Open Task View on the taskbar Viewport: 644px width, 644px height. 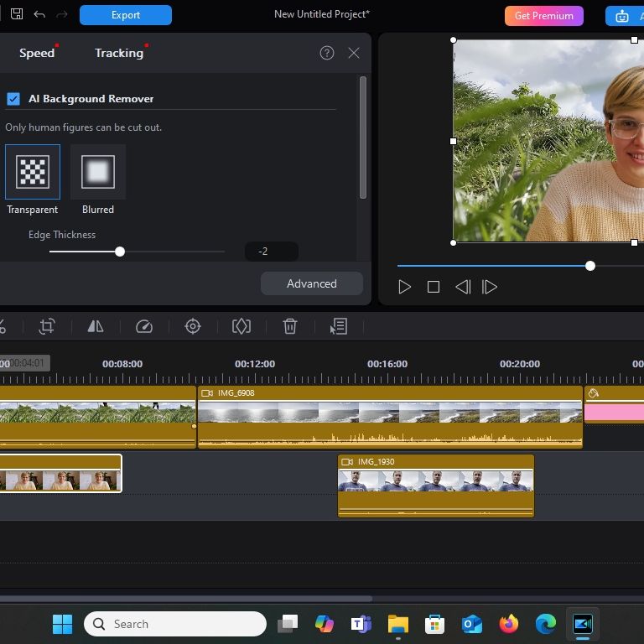pyautogui.click(x=288, y=624)
